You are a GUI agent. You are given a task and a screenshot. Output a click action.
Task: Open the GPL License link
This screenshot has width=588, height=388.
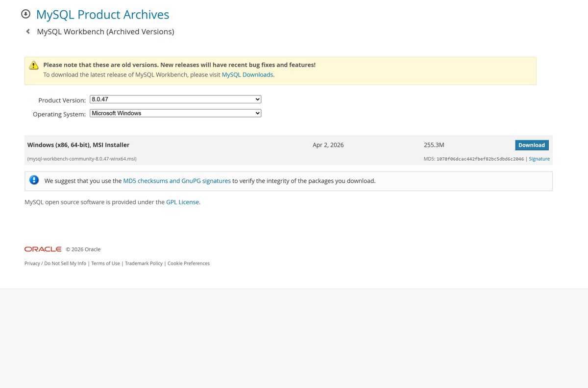(183, 202)
